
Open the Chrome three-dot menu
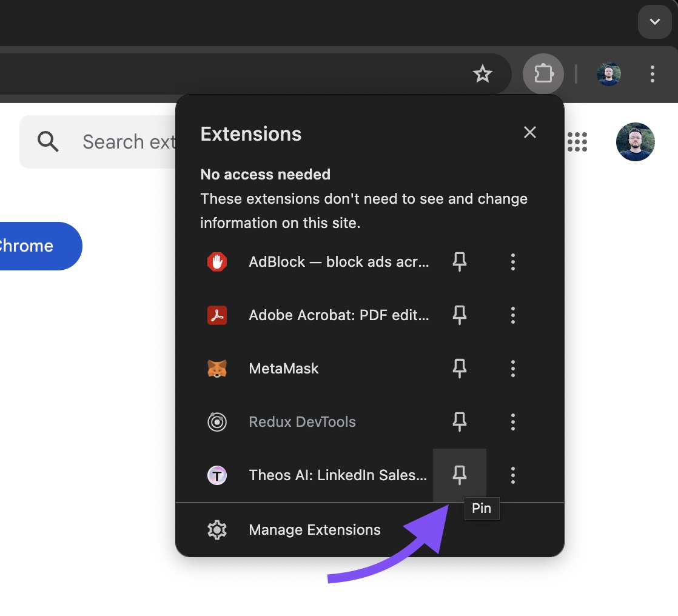652,74
